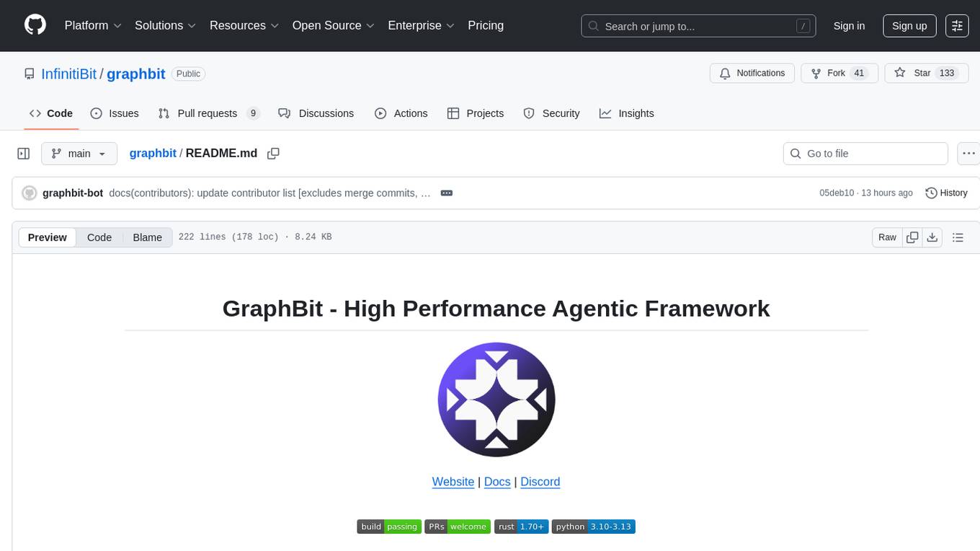Open more file actions ellipsis menu
Viewport: 980px width, 551px height.
click(968, 154)
